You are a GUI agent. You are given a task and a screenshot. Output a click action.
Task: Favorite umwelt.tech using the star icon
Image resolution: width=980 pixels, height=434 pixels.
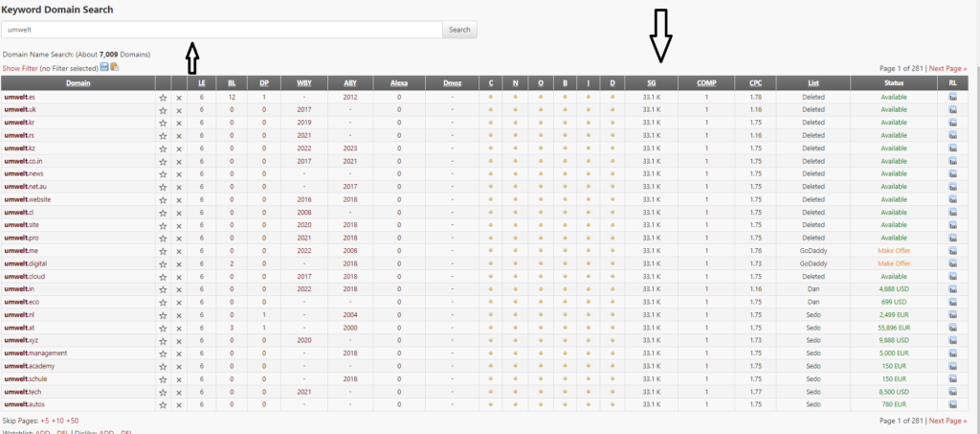[163, 392]
